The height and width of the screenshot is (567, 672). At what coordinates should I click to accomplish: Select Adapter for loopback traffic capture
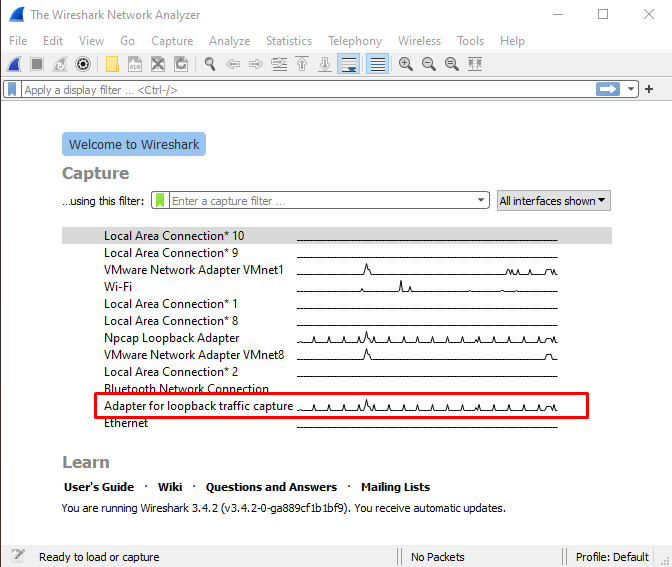337,406
